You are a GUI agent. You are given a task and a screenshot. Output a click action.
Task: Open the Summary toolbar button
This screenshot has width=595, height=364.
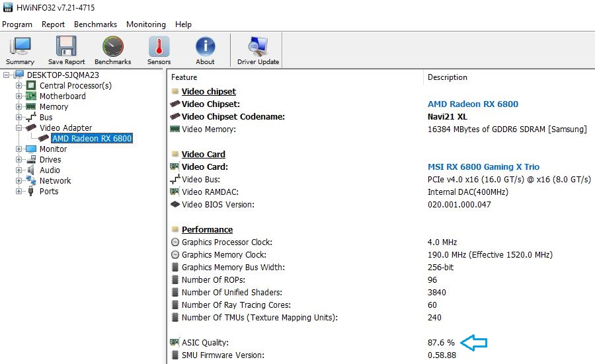click(20, 50)
